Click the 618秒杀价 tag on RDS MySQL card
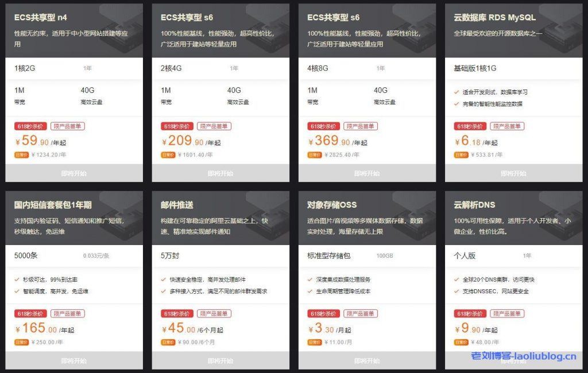 470,126
